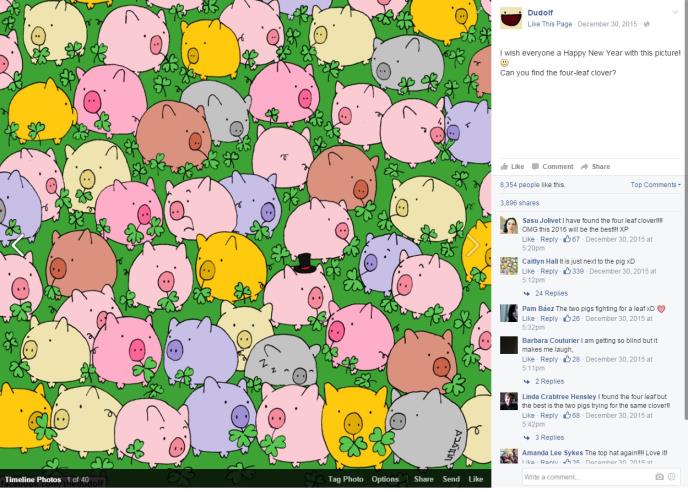
Task: Click the previous photo arrow
Action: pyautogui.click(x=18, y=245)
